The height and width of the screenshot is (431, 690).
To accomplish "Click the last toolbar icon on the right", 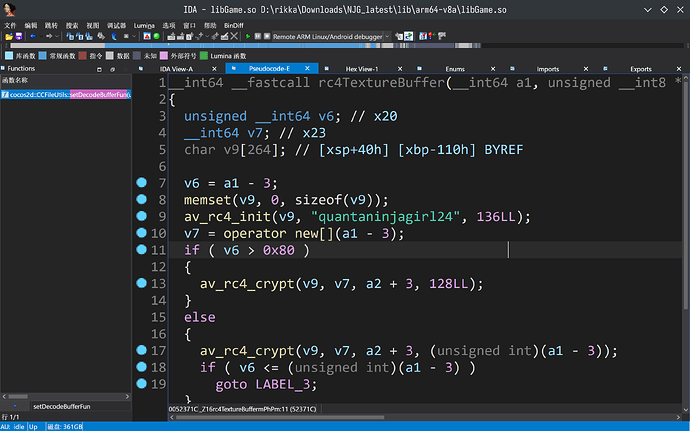I will coord(442,36).
